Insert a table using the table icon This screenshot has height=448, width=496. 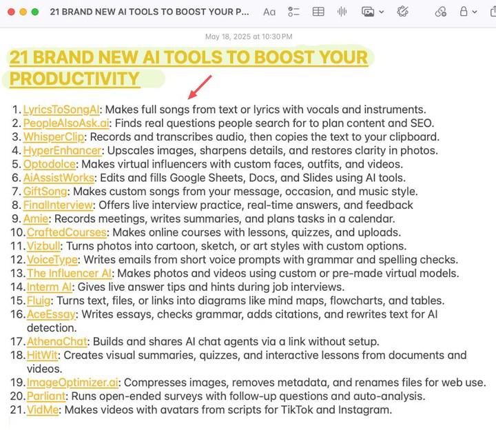[x=318, y=12]
